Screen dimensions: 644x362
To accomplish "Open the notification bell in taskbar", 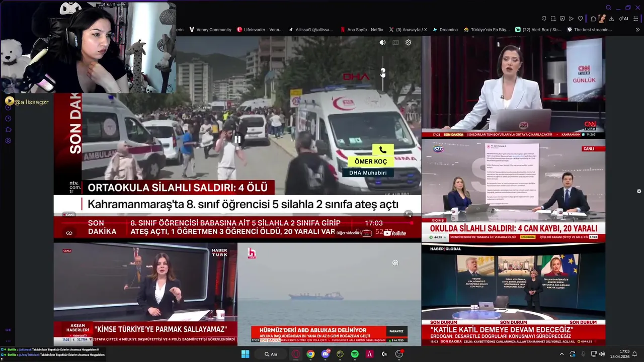I will click(x=635, y=354).
